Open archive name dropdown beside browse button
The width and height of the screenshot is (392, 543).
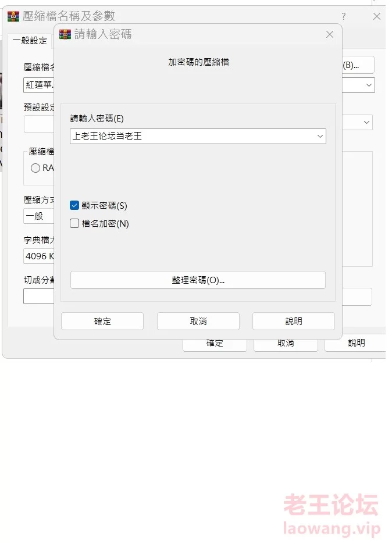coord(369,85)
